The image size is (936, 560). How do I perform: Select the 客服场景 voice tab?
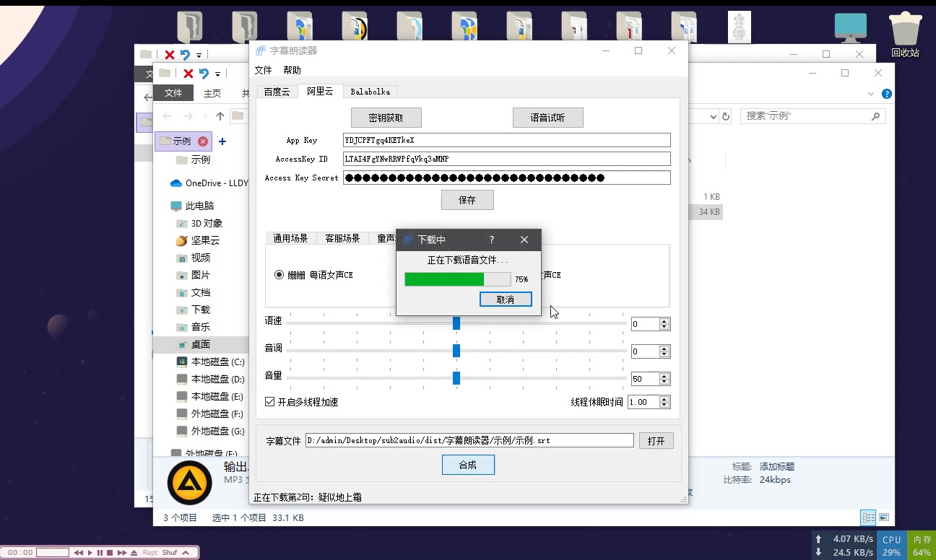[x=342, y=238]
